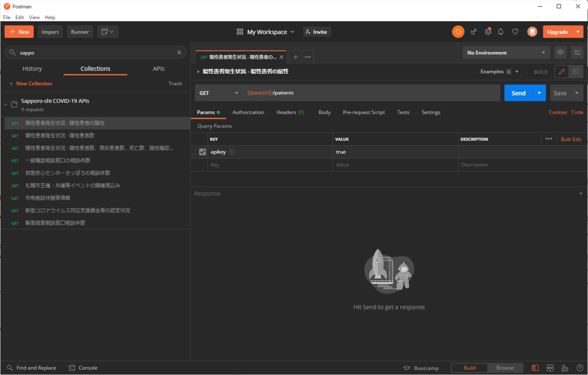This screenshot has height=375, width=588.
Task: Click the Import button
Action: [x=50, y=32]
